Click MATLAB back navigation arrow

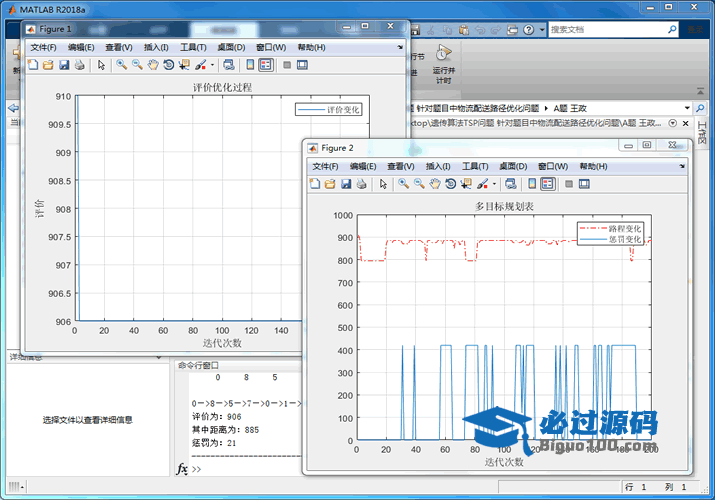[14, 108]
